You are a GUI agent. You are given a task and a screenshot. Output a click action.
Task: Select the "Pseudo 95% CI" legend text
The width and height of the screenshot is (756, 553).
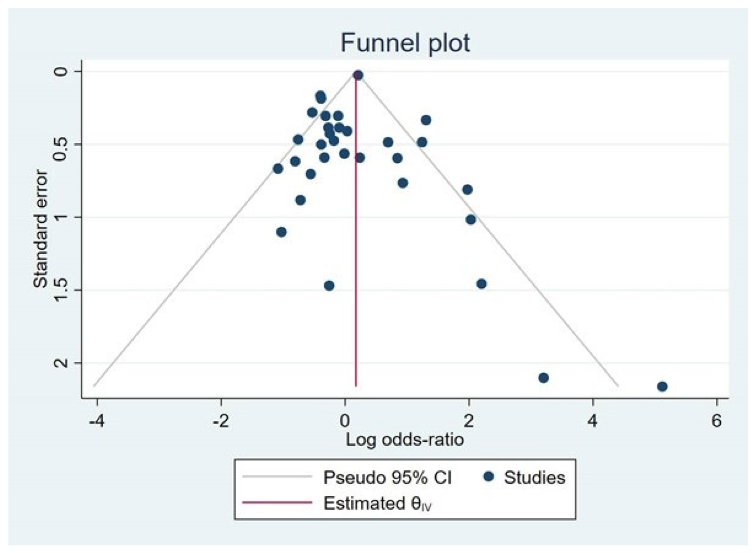(x=387, y=477)
